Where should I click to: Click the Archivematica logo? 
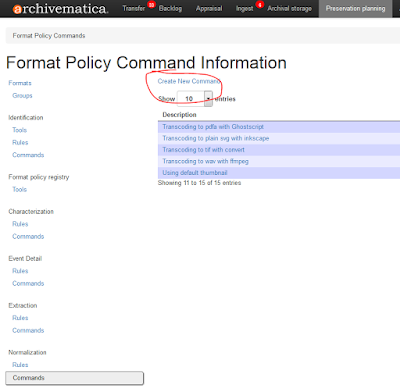[x=60, y=9]
